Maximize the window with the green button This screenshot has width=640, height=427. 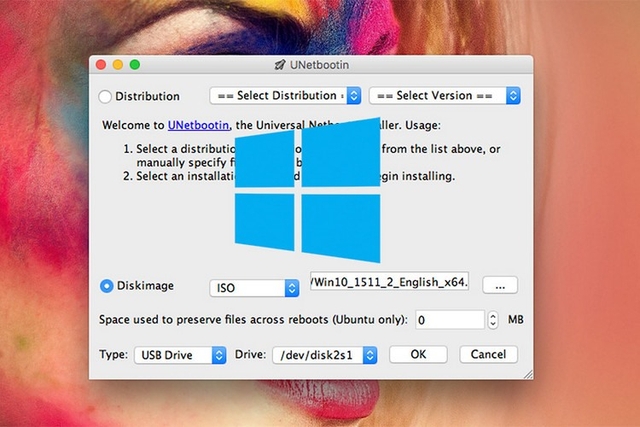pyautogui.click(x=135, y=64)
